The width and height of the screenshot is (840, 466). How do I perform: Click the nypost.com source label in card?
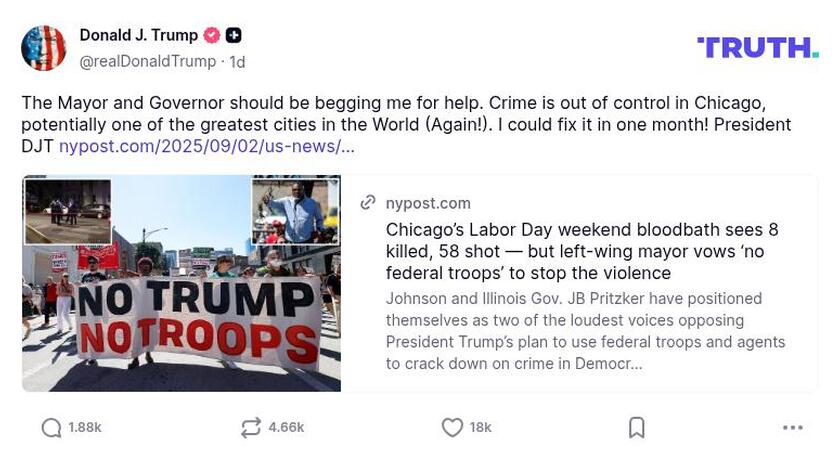click(428, 203)
